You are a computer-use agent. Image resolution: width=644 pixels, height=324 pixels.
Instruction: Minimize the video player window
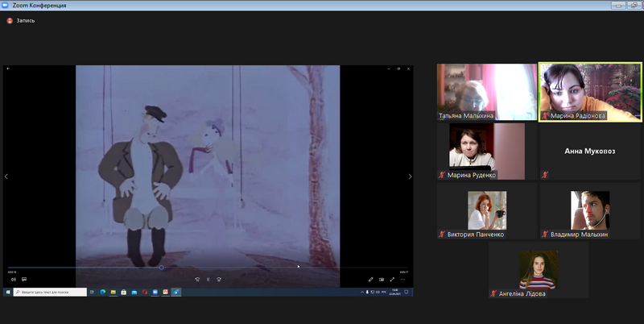pos(389,69)
